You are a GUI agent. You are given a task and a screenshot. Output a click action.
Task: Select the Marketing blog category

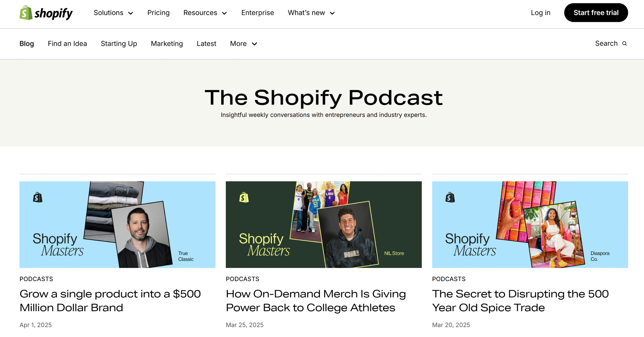click(167, 44)
